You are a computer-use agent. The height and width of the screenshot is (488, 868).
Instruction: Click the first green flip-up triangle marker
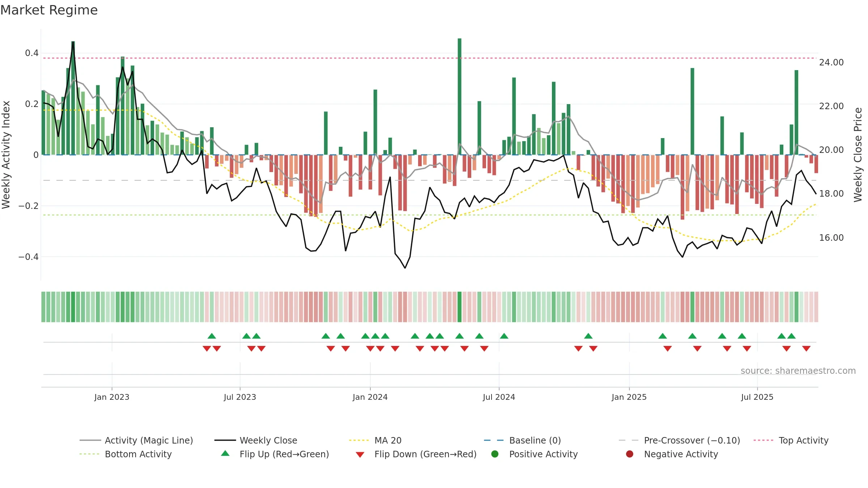click(212, 336)
